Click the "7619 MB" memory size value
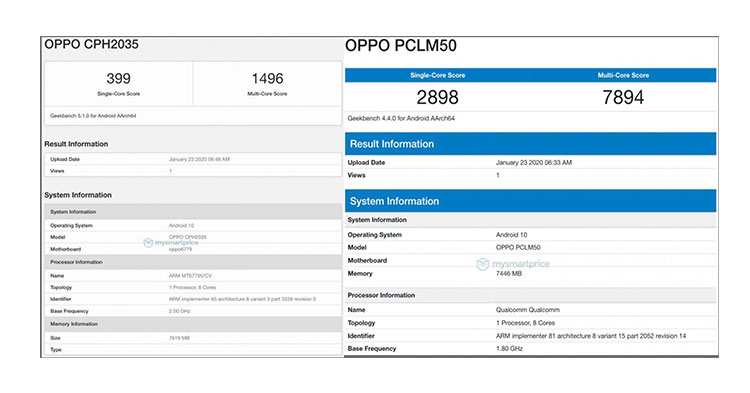This screenshot has width=750, height=393. pos(179,338)
